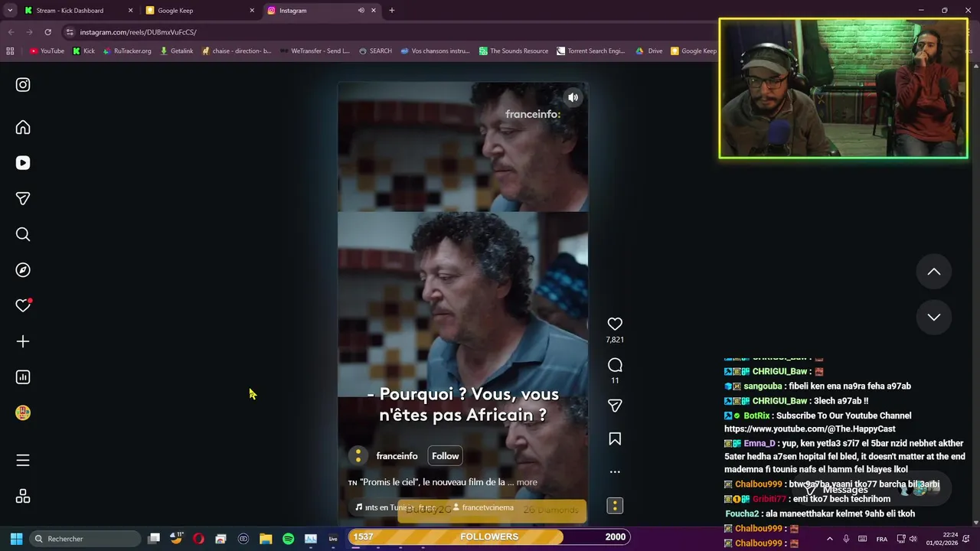The image size is (980, 551).
Task: Open Chrome apps grid in bookmarks bar
Action: pyautogui.click(x=10, y=51)
